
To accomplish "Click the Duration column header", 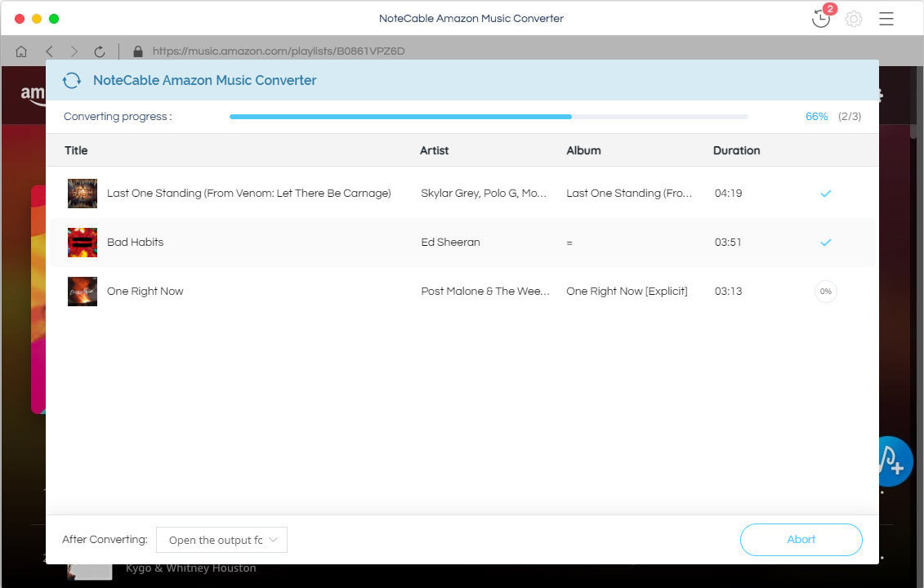I will [x=736, y=150].
